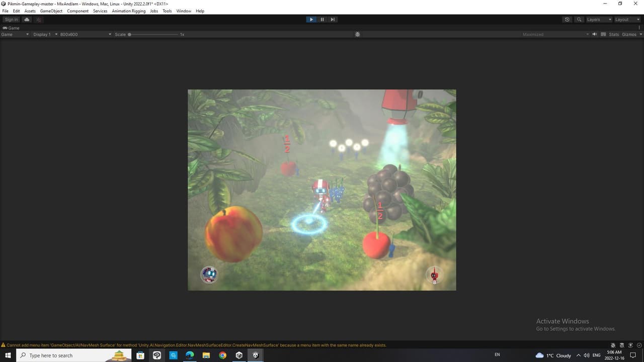Click the global search magnifier icon
This screenshot has height=362, width=644.
coord(579,20)
